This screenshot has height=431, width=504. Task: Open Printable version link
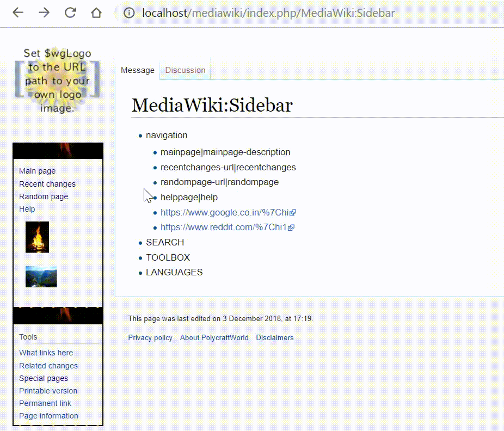pyautogui.click(x=48, y=391)
